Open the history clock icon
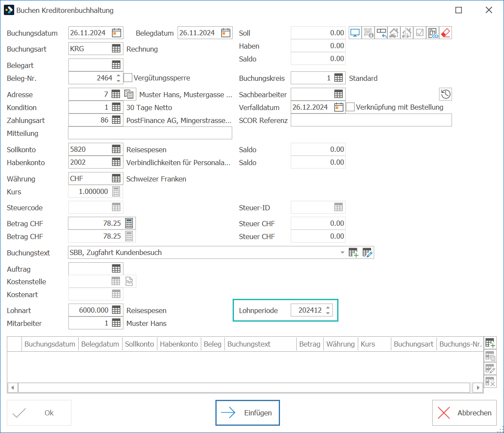The height and width of the screenshot is (433, 504). [x=446, y=94]
